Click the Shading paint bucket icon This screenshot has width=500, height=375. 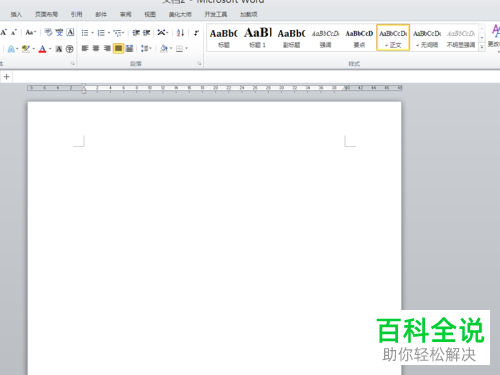(163, 49)
